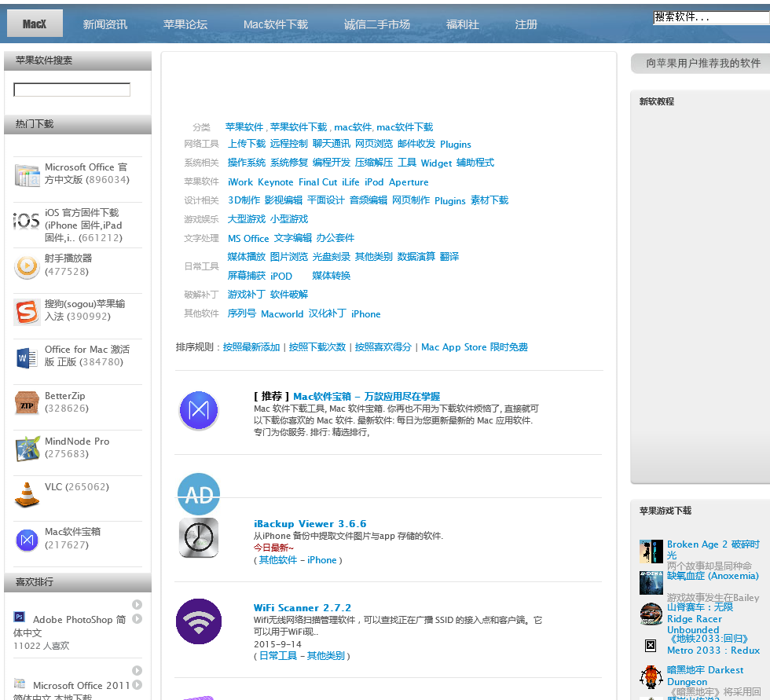Go to 新闻资讯 in top navigation
The height and width of the screenshot is (700, 770).
[x=105, y=24]
